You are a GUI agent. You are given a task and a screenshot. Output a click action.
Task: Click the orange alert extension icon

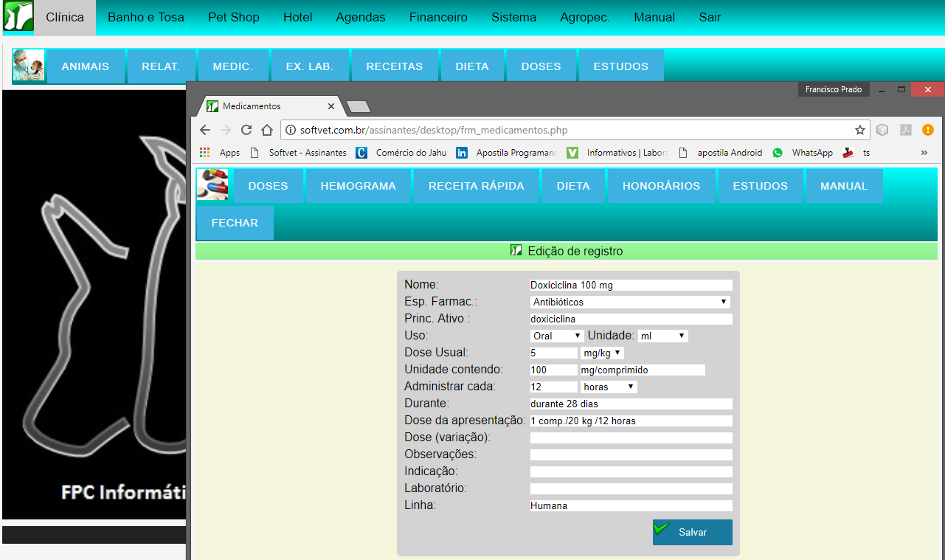(x=928, y=130)
